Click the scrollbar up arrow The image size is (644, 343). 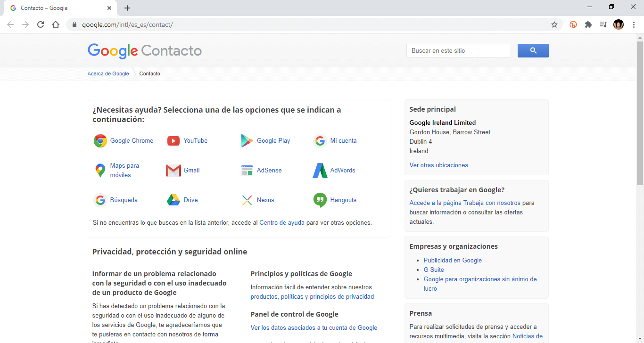[640, 37]
